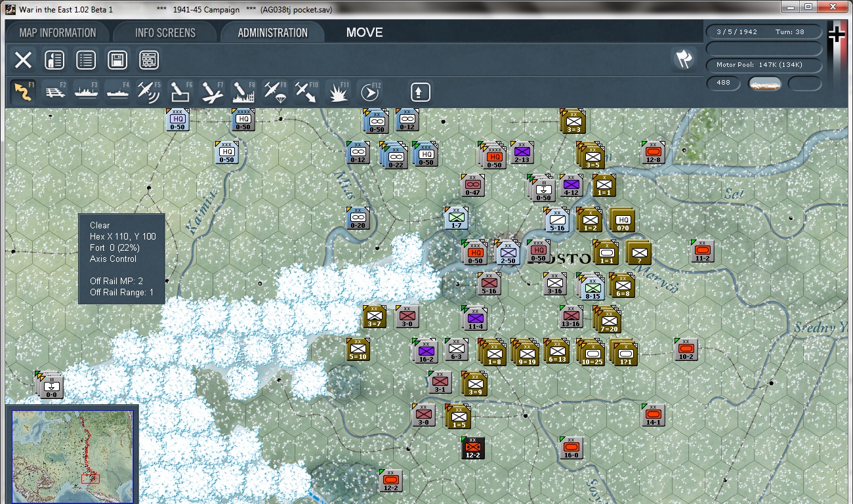
Task: Select the red armor unit 11-2
Action: (x=702, y=251)
